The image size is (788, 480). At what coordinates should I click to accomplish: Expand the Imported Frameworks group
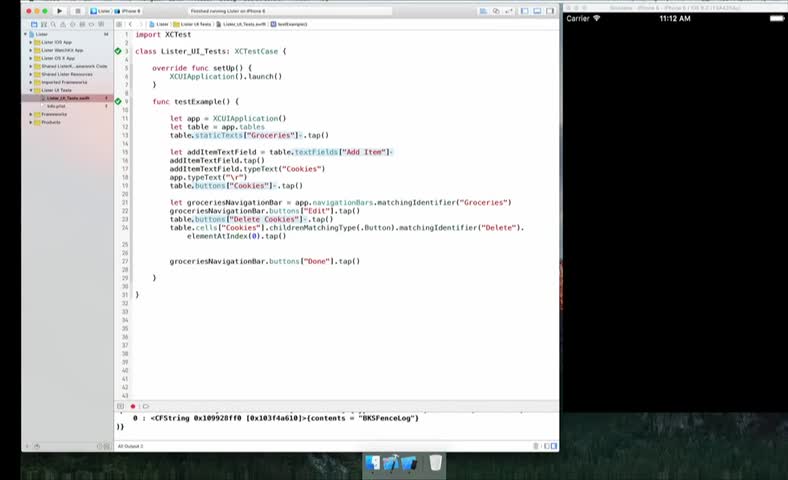tap(31, 82)
